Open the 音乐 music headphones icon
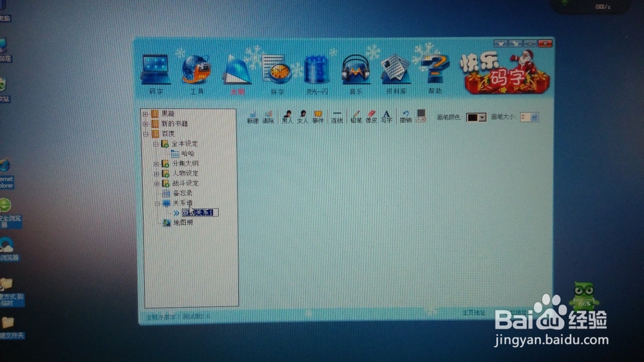This screenshot has width=644, height=362. click(x=356, y=75)
